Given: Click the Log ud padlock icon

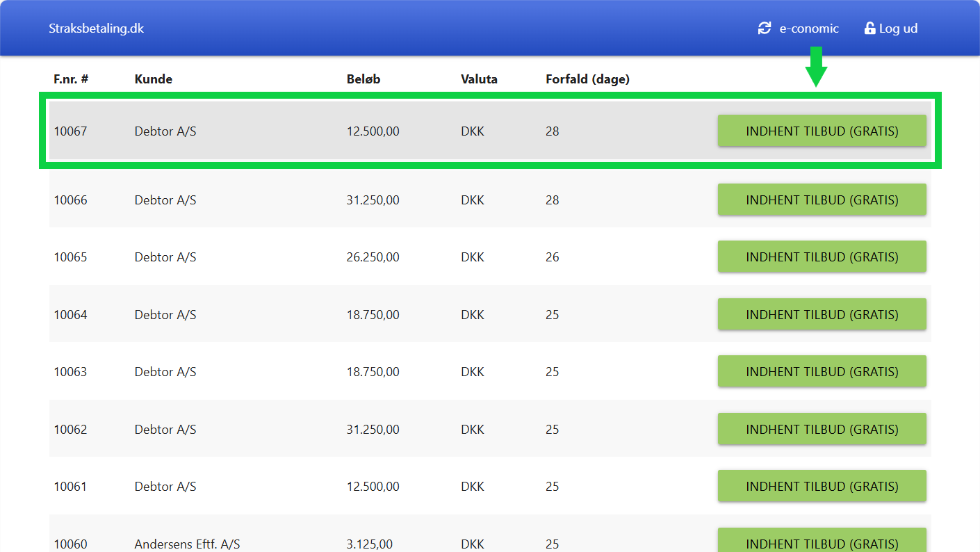Looking at the screenshot, I should click(869, 29).
